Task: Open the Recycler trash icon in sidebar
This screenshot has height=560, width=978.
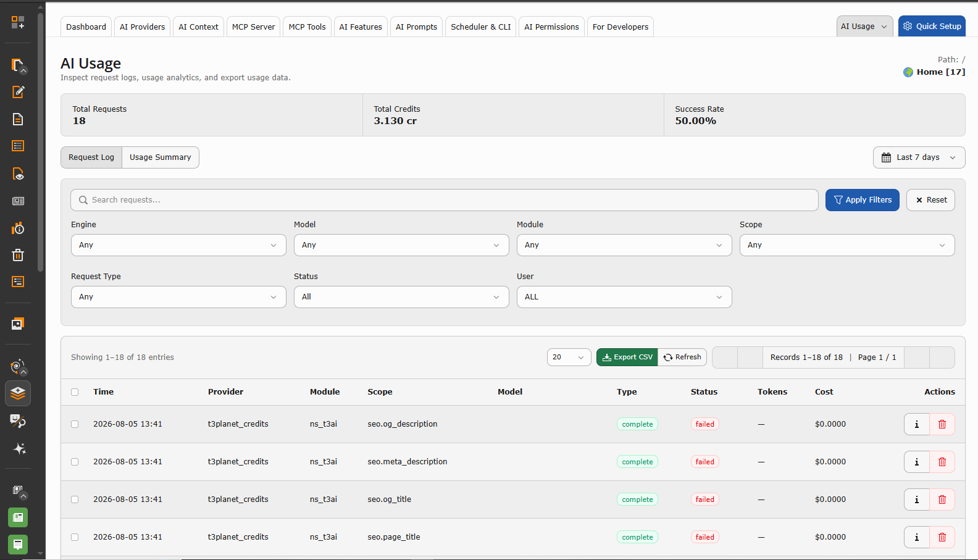Action: [18, 254]
